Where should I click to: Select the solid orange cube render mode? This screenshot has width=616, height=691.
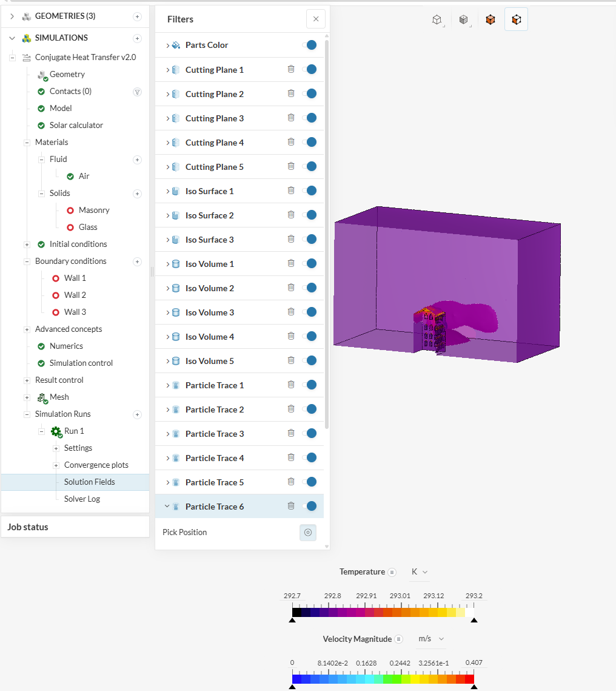tap(490, 19)
